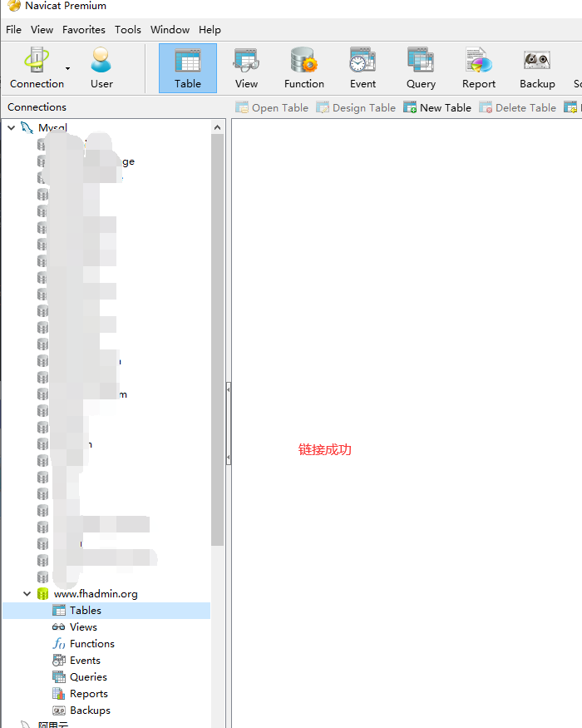This screenshot has width=582, height=728.
Task: Click the Delete Table button
Action: (x=517, y=107)
